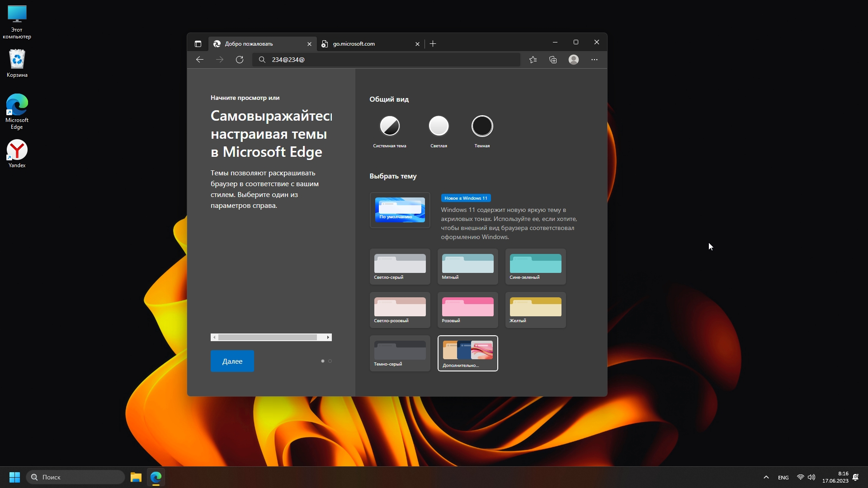Choose the Dark appearance option

tap(482, 126)
